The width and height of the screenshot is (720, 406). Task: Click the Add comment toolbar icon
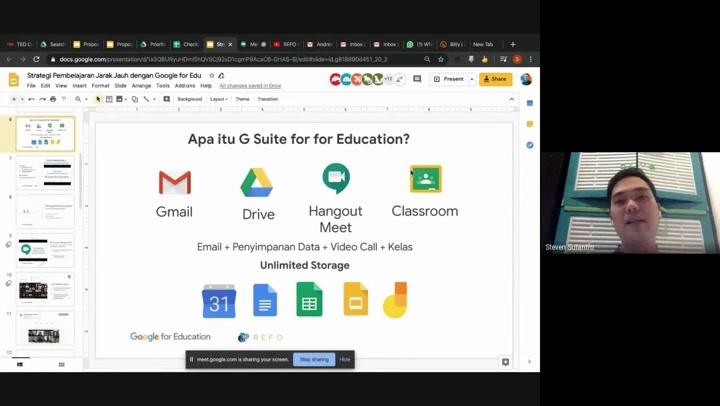click(167, 99)
